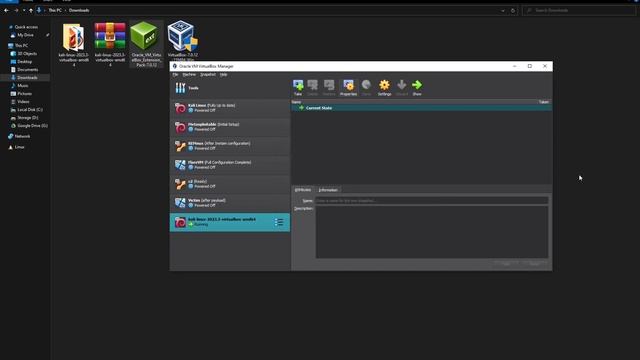640x360 pixels.
Task: Open Documents in Explorer sidebar
Action: pos(27,70)
